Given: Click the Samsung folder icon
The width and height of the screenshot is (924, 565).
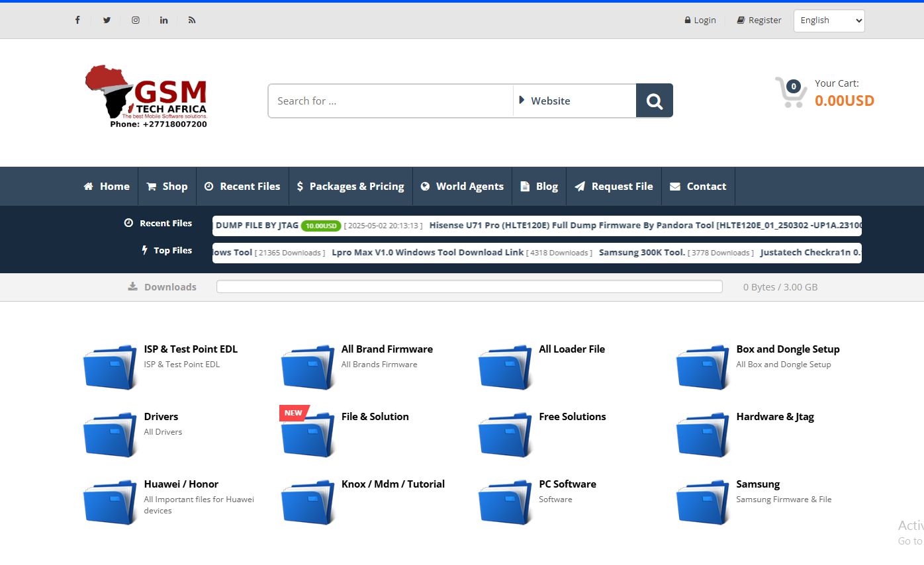Looking at the screenshot, I should [702, 502].
